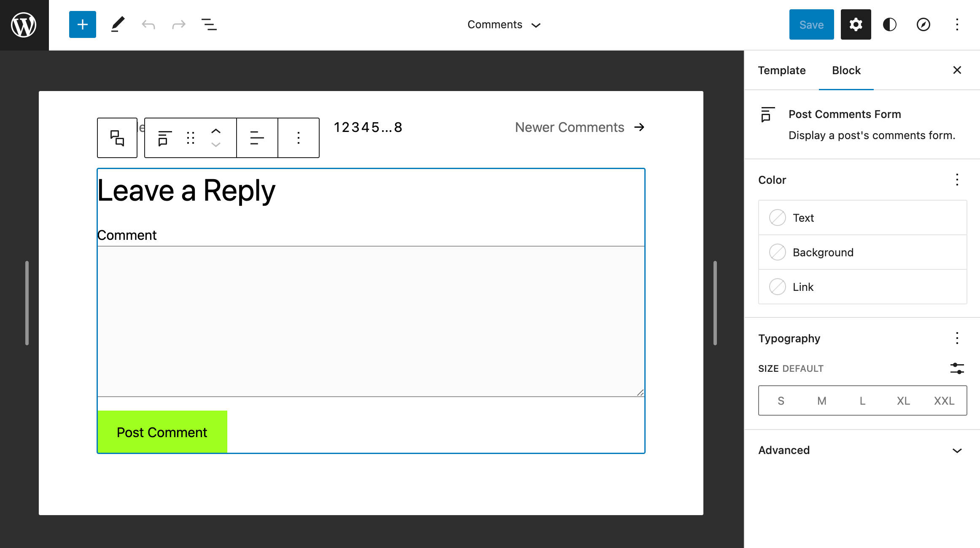The width and height of the screenshot is (980, 548).
Task: Click the block alignment icon
Action: (x=256, y=137)
